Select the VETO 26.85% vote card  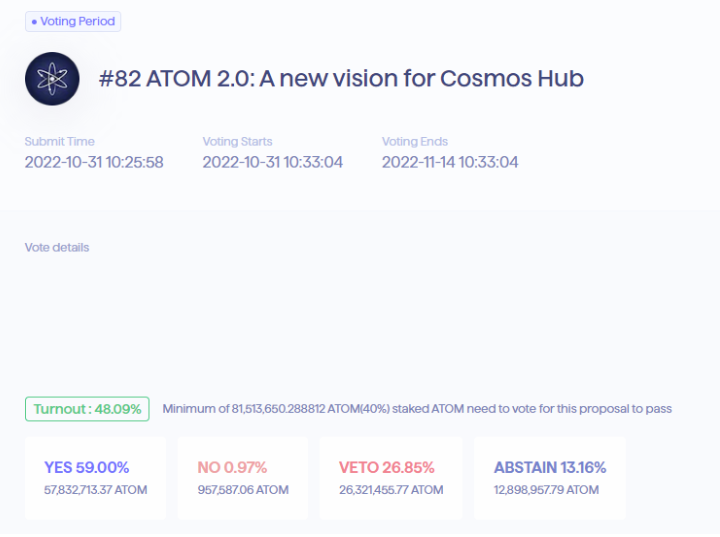(391, 478)
